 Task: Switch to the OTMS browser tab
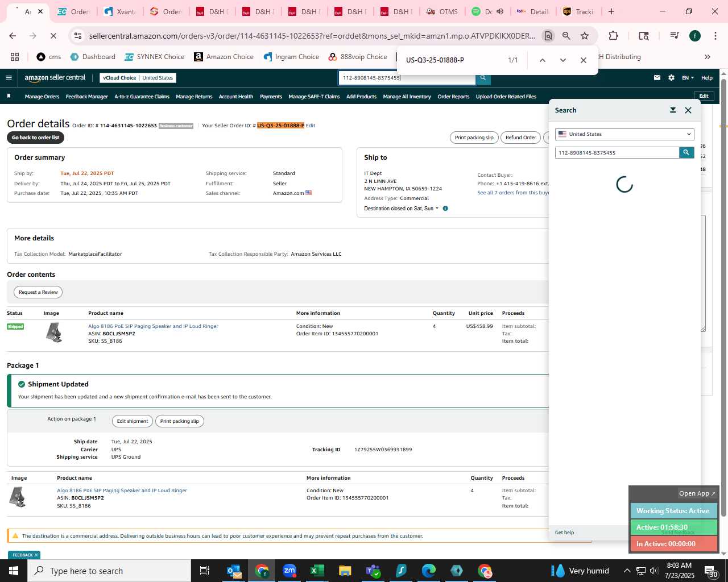(442, 11)
